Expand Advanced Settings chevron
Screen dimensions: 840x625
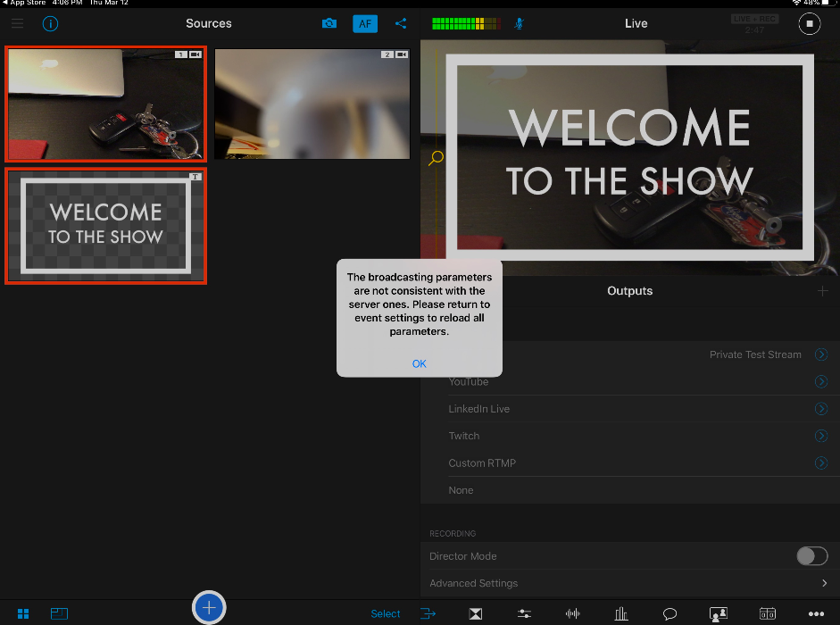tap(823, 583)
